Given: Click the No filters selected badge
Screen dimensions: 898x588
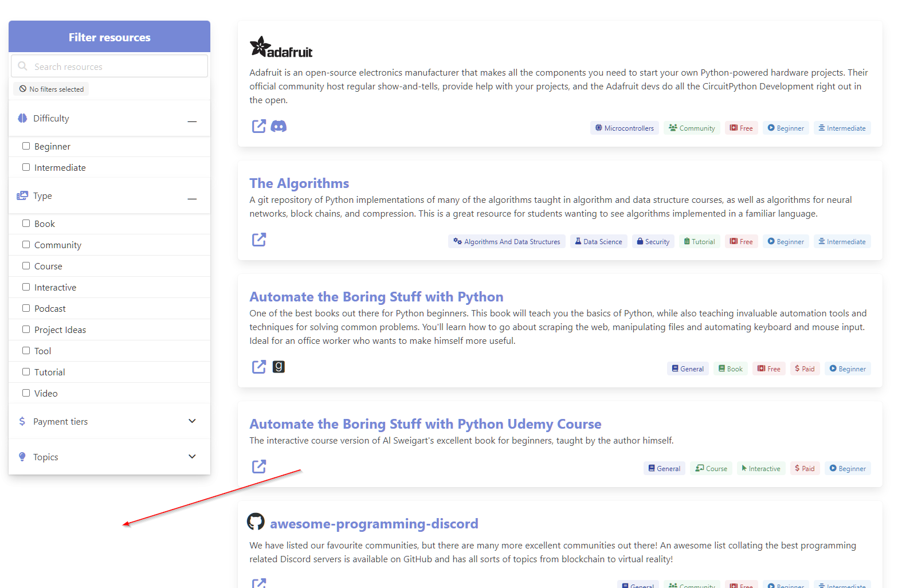Looking at the screenshot, I should pyautogui.click(x=51, y=89).
